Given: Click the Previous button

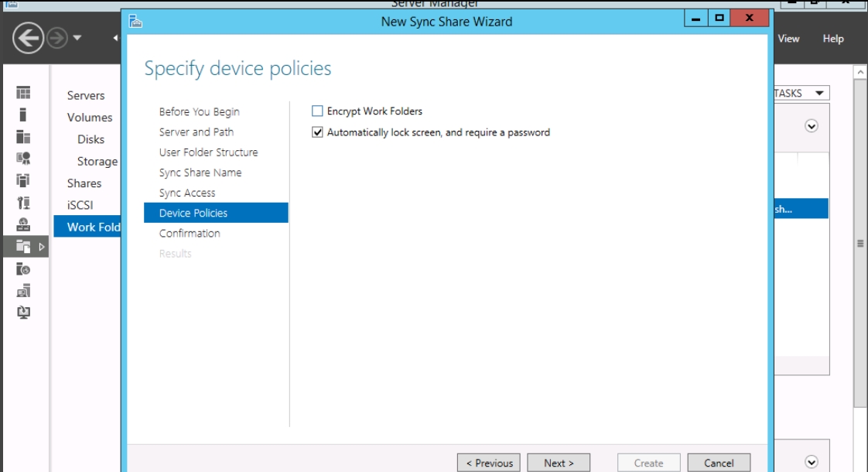Looking at the screenshot, I should [x=489, y=463].
